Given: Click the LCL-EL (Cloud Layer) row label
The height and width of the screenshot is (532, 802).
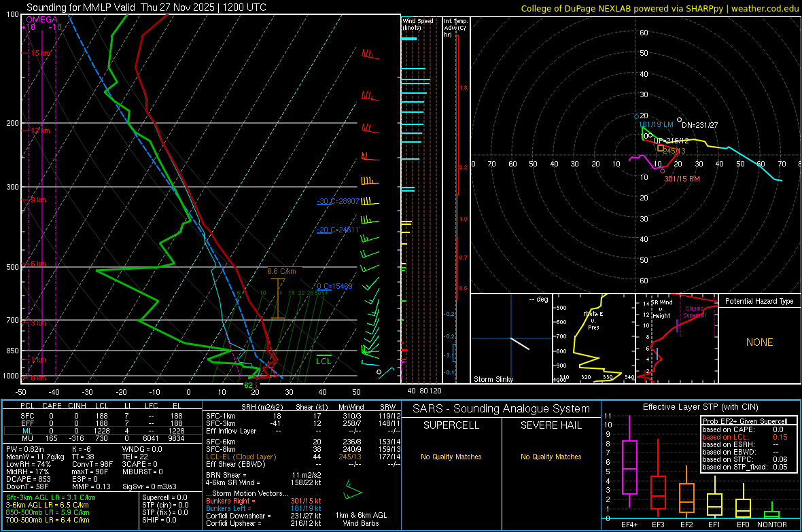Looking at the screenshot, I should tap(241, 457).
